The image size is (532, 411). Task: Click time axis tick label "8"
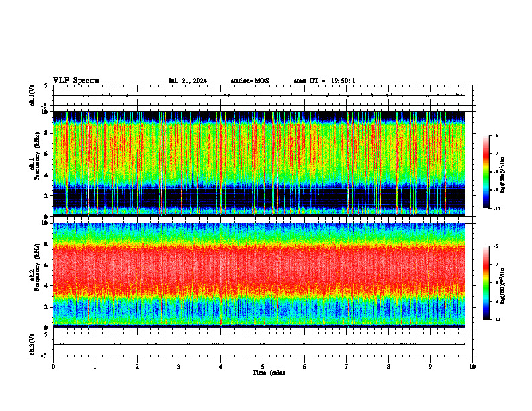(388, 367)
